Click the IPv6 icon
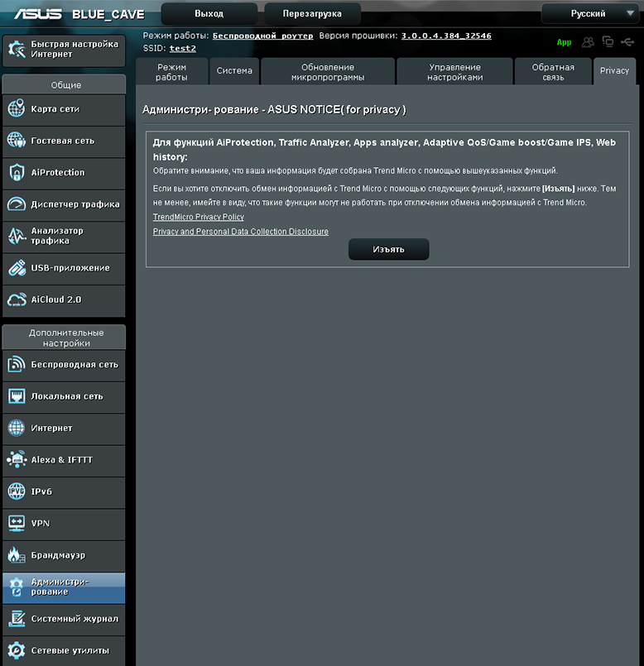The width and height of the screenshot is (644, 666). point(17,491)
